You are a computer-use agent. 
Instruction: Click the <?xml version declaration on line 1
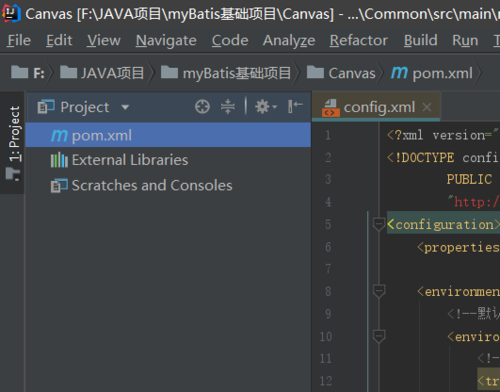tap(443, 135)
